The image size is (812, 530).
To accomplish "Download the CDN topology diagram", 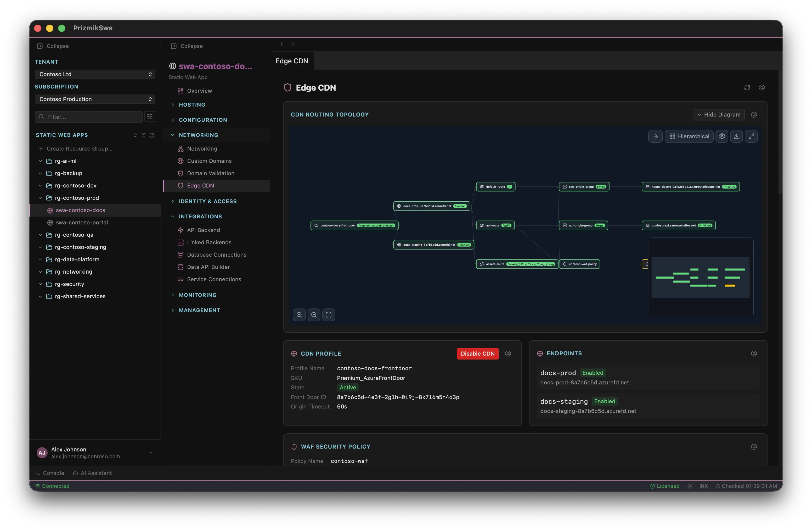I will coord(737,136).
